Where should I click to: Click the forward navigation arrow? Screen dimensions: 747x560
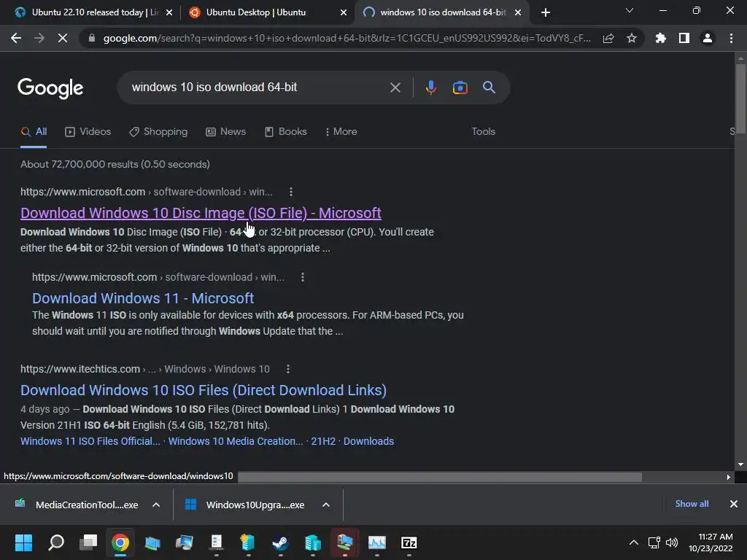39,38
